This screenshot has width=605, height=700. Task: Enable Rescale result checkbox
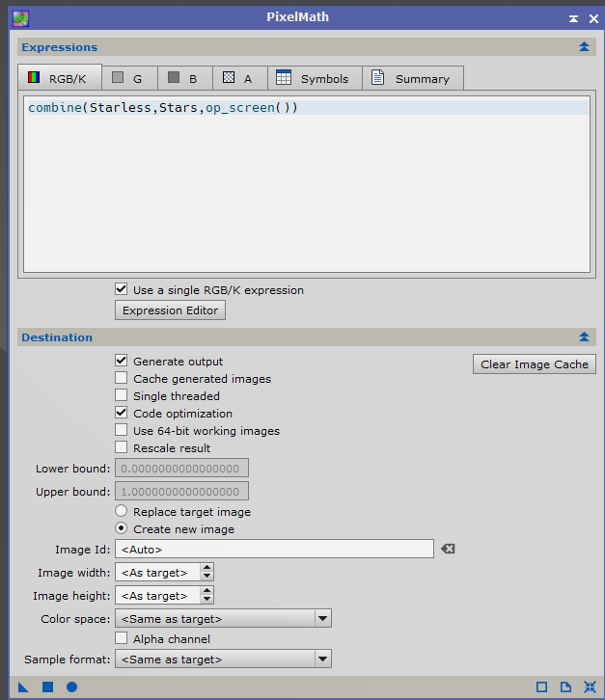tap(121, 447)
